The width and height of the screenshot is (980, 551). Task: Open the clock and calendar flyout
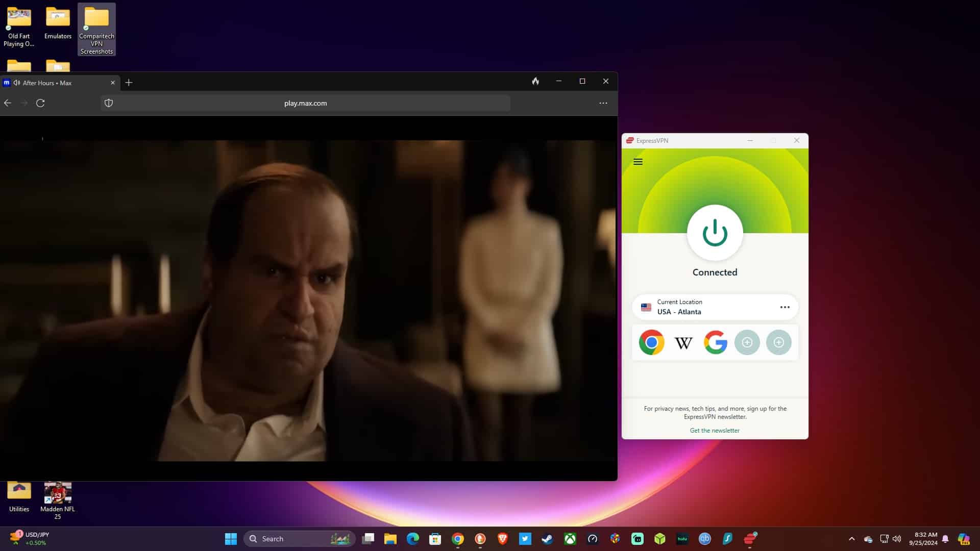[923, 539]
